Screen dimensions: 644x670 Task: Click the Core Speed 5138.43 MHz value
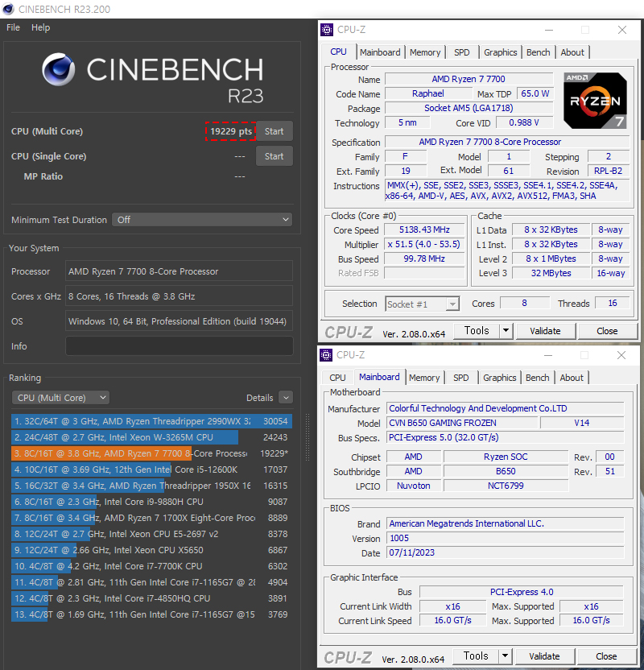click(424, 230)
